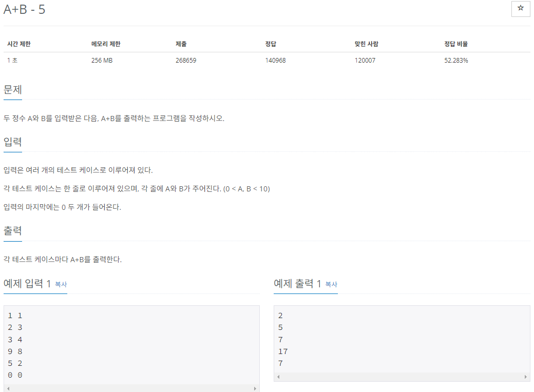Click the problem title A+B - 5
Screen dimensions: 534x392
click(x=24, y=9)
